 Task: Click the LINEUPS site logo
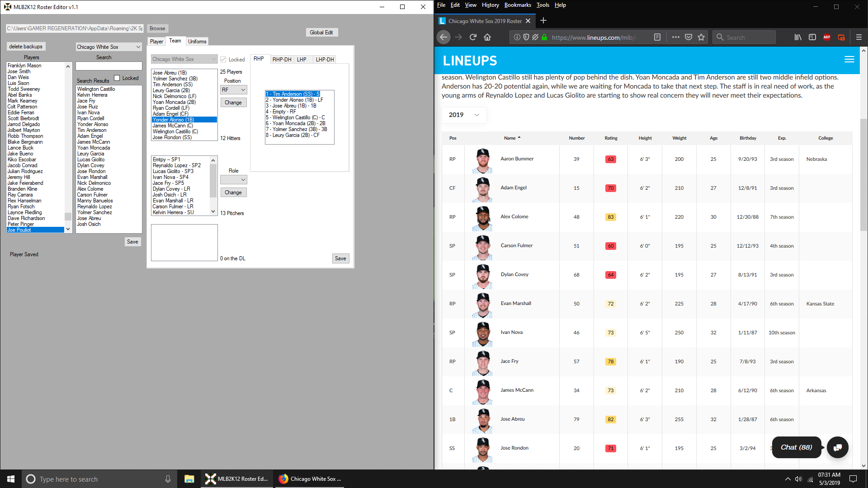coord(470,61)
